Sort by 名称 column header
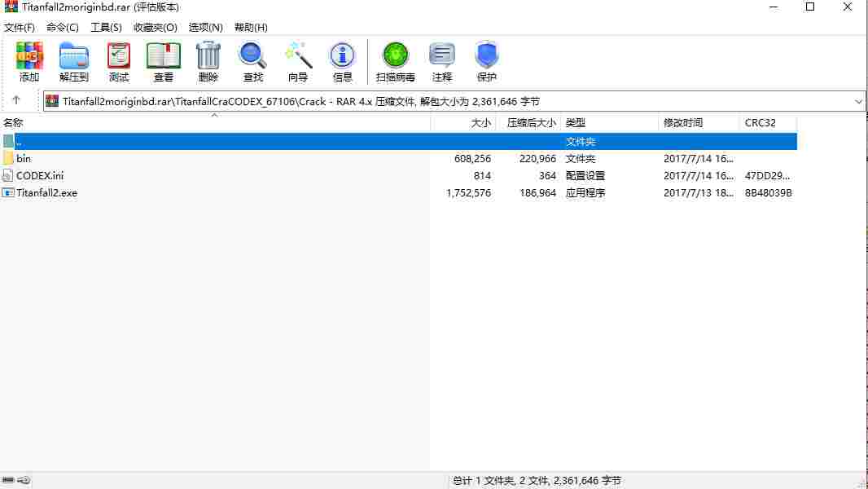The image size is (868, 489). [x=13, y=123]
